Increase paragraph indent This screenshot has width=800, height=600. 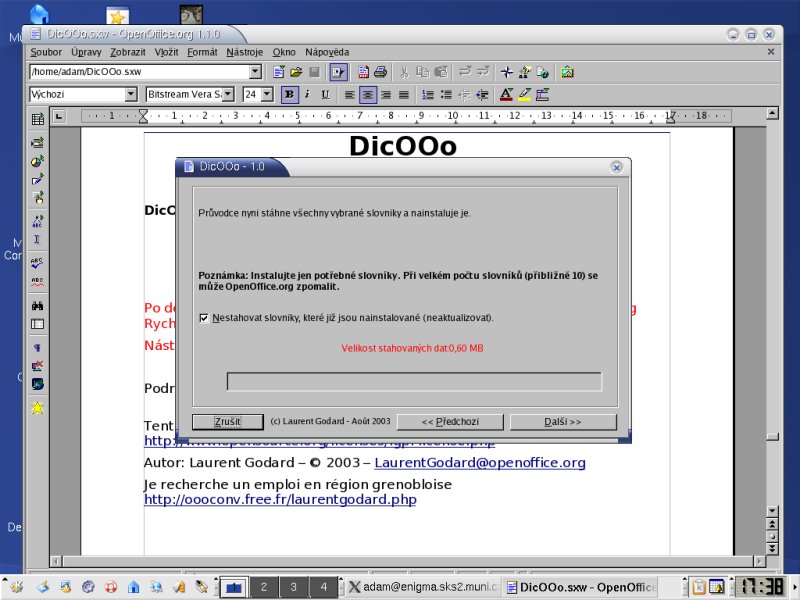[x=482, y=94]
